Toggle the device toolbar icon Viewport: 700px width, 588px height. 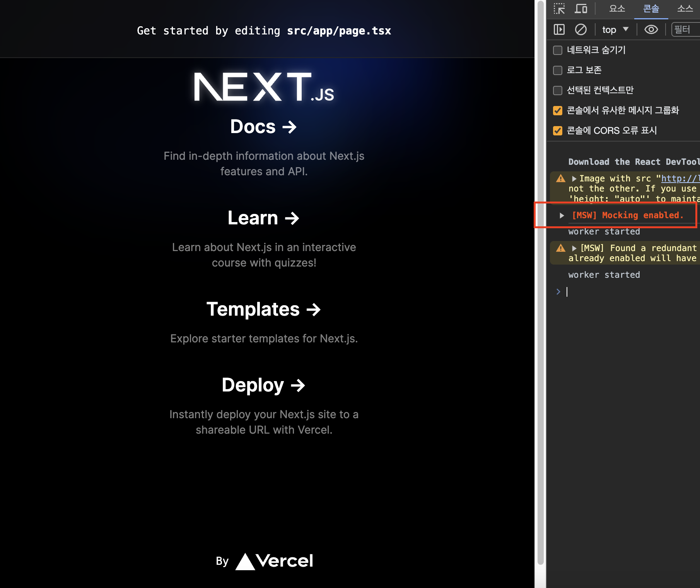(581, 9)
